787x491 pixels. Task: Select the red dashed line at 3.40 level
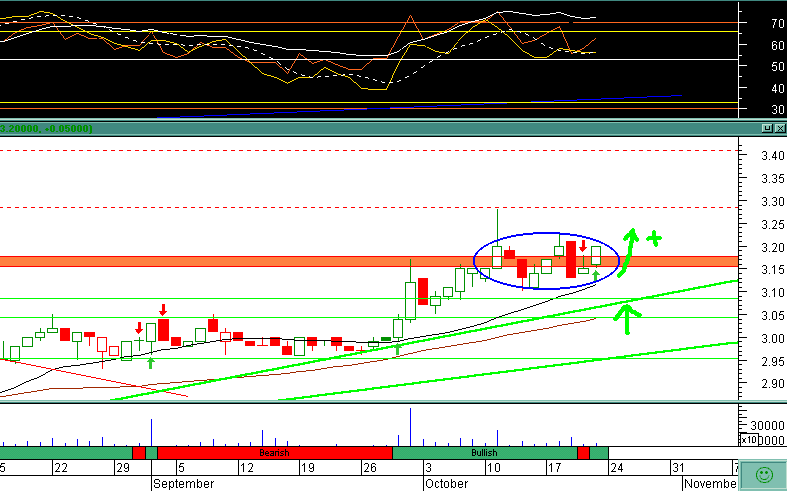[x=369, y=151]
